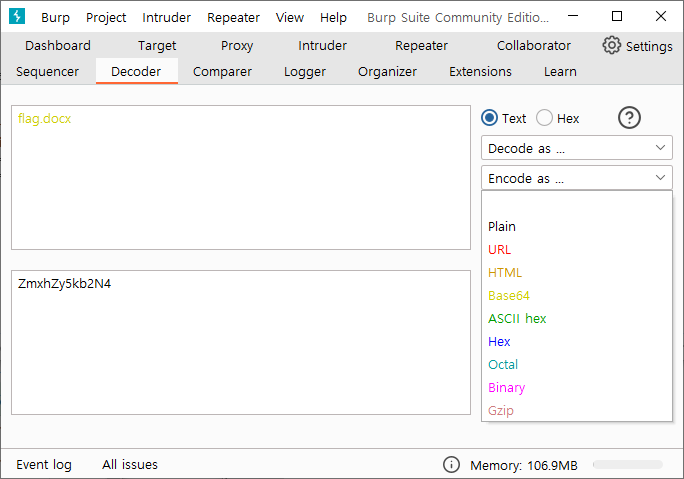Choose ASCII hex encoding option
Viewport: 684px width, 479px height.
577,319
